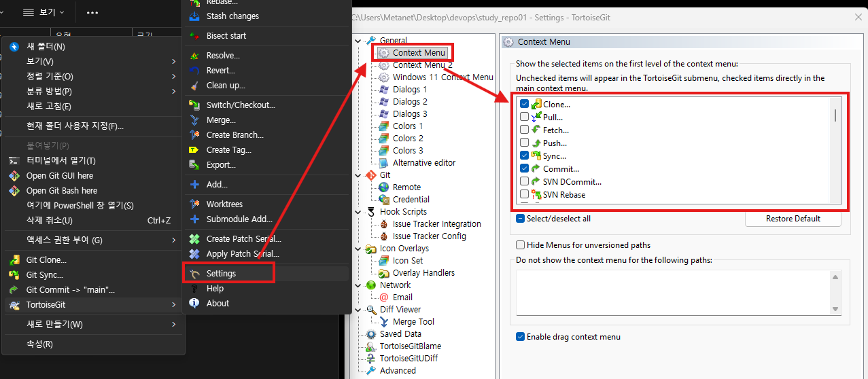This screenshot has height=379, width=868.
Task: Check the Fetch... checkbox
Action: [x=524, y=130]
